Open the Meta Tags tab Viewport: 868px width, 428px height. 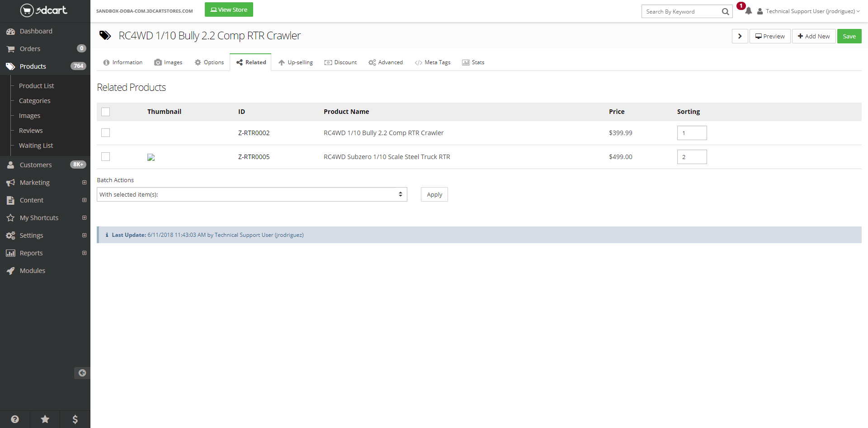click(x=433, y=62)
